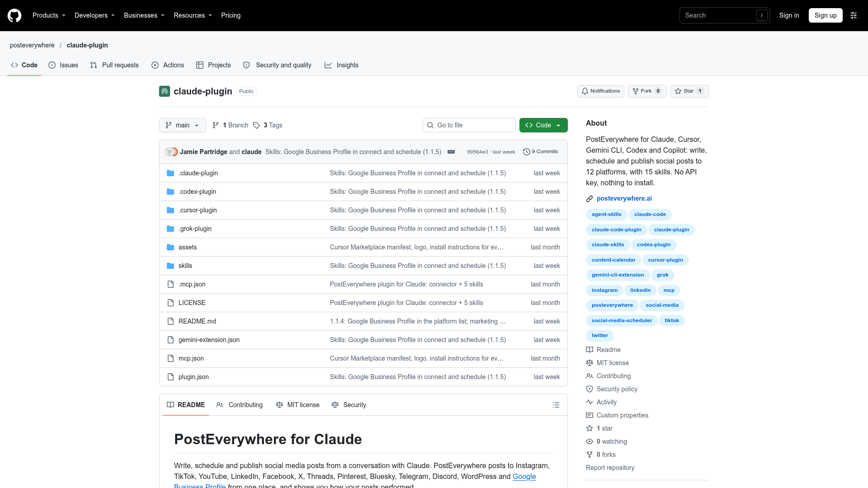Click the claude-plugin repository avatar icon

pyautogui.click(x=165, y=91)
